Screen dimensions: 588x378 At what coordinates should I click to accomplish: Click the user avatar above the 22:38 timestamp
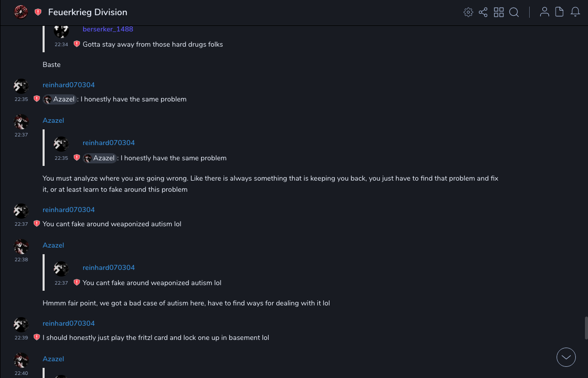point(21,247)
